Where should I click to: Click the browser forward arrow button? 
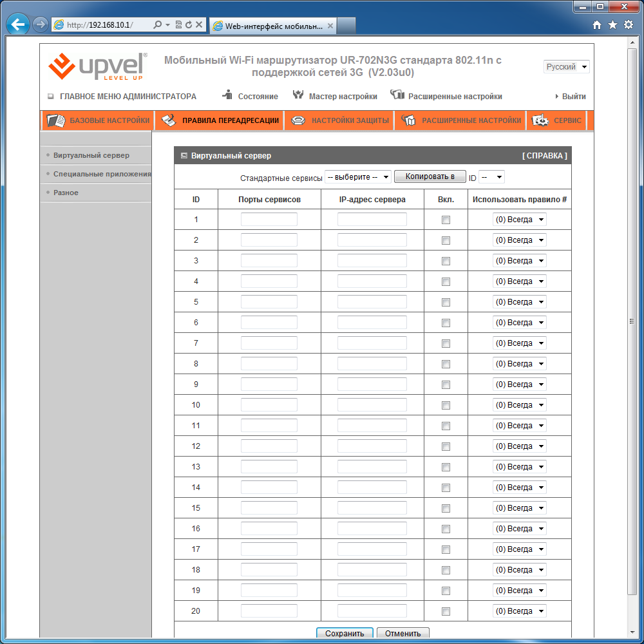pos(40,24)
